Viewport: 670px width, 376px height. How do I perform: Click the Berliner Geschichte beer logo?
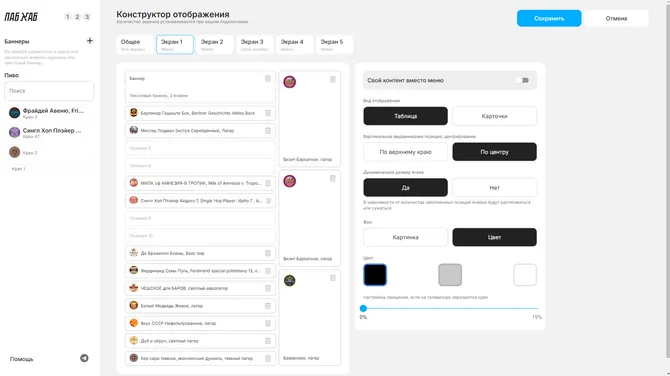point(134,112)
